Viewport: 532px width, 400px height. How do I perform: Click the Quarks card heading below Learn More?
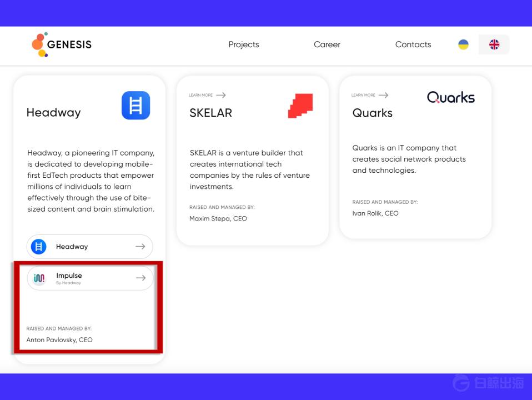point(372,113)
